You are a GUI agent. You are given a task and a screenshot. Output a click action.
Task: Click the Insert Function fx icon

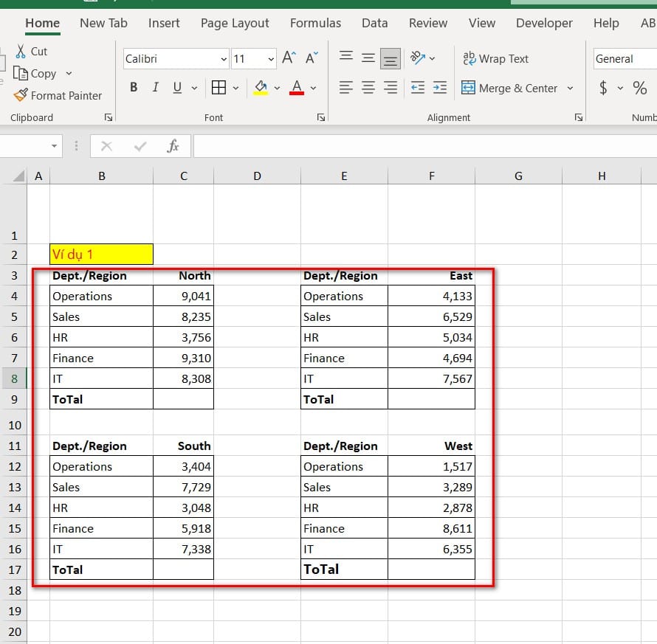coord(173,146)
